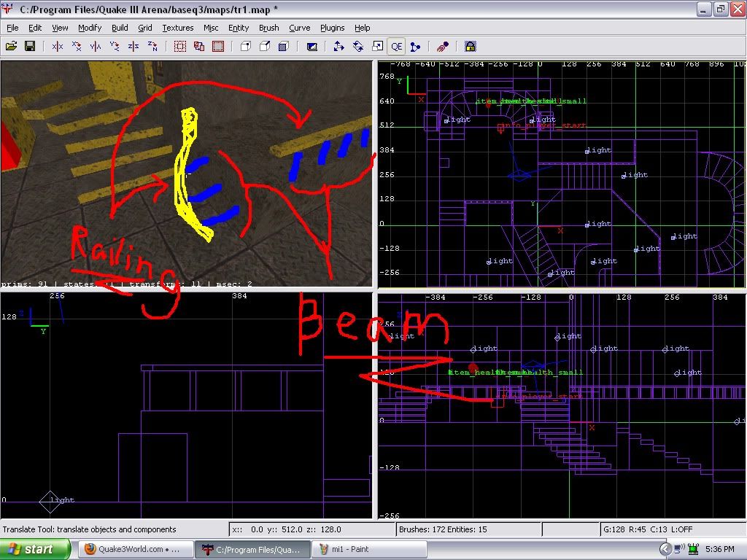Switch to mi1 - Paint taskbar window
The image size is (747, 560).
coord(370,549)
